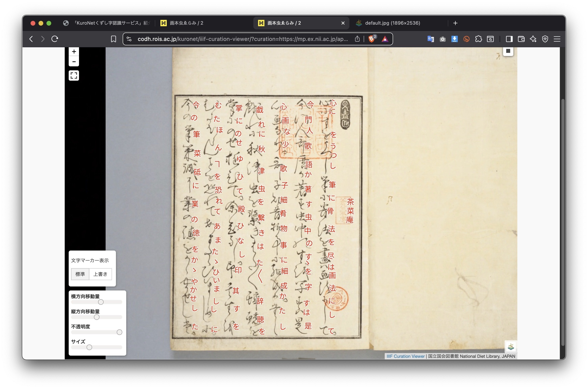
Task: Adjust the 不透明度 opacity slider
Action: (119, 332)
